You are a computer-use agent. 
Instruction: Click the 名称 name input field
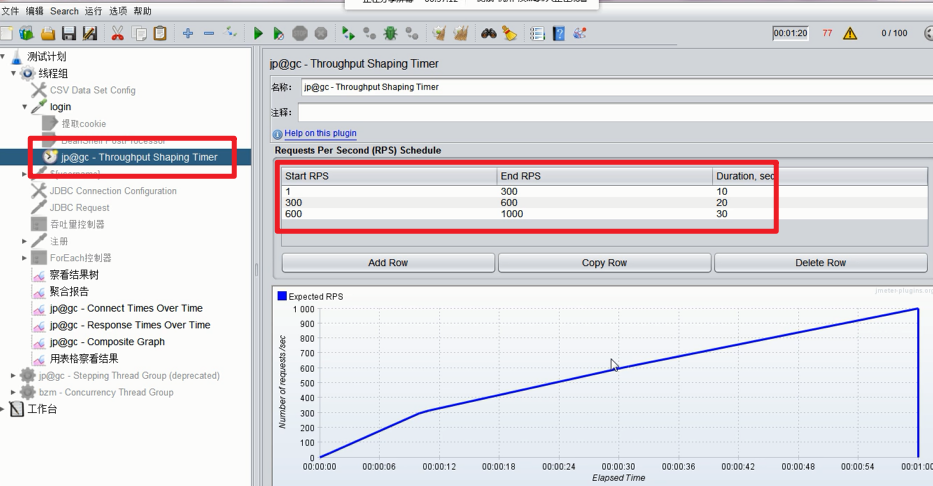[616, 87]
